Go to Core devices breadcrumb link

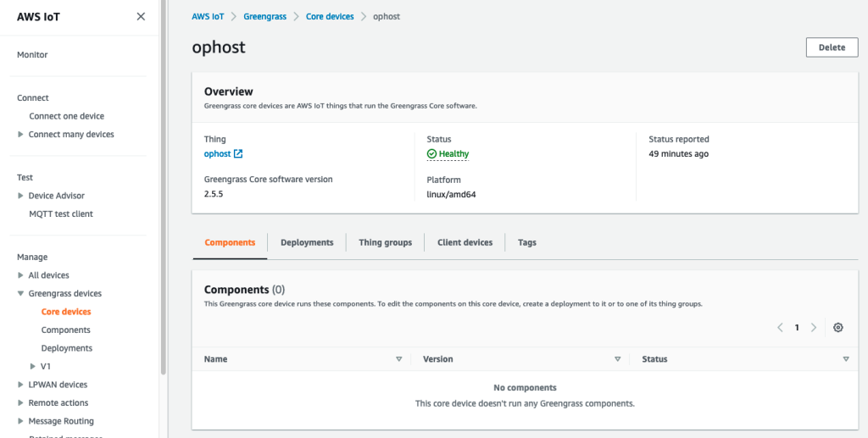coord(330,17)
